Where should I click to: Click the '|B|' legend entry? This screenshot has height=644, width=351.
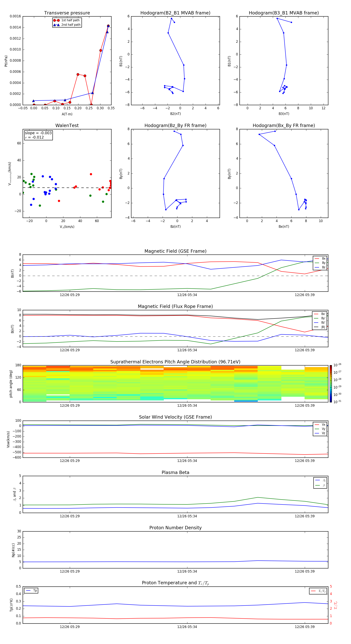(320, 327)
